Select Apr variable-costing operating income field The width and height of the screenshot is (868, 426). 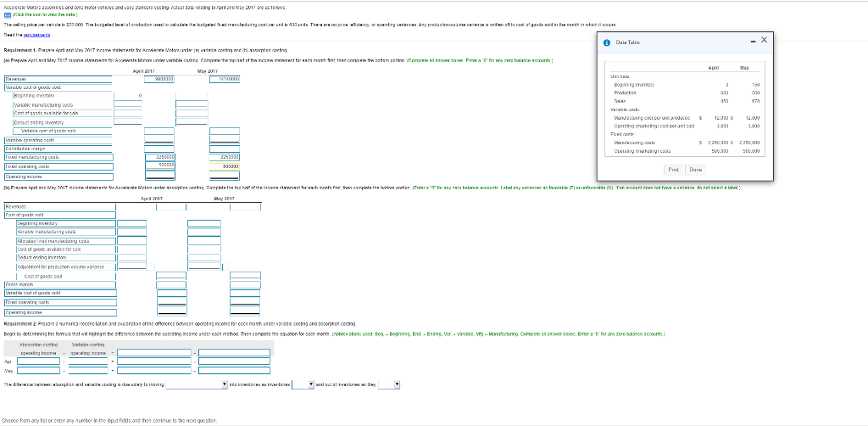[87, 362]
